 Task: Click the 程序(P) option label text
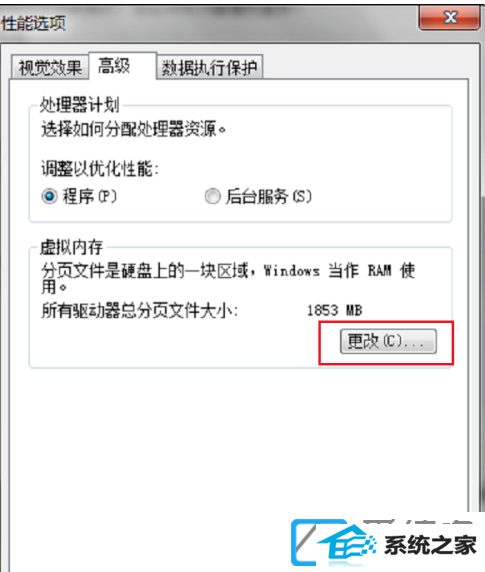[90, 197]
